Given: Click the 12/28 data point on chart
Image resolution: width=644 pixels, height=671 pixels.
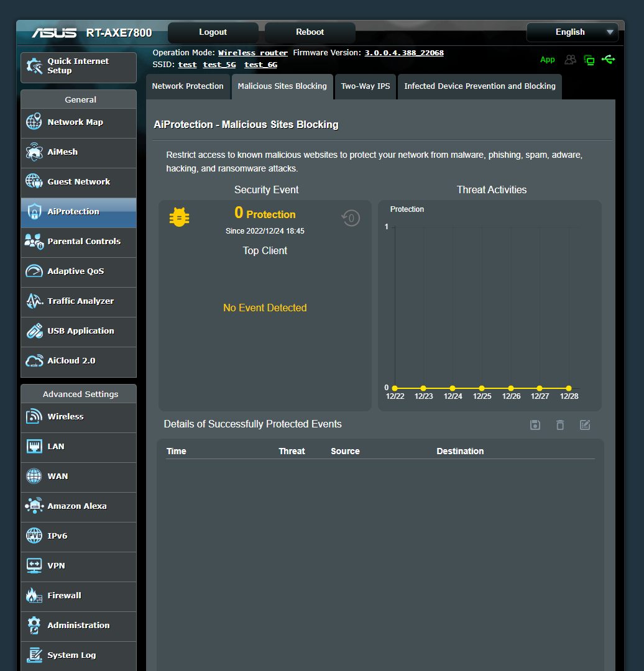Looking at the screenshot, I should pos(569,388).
